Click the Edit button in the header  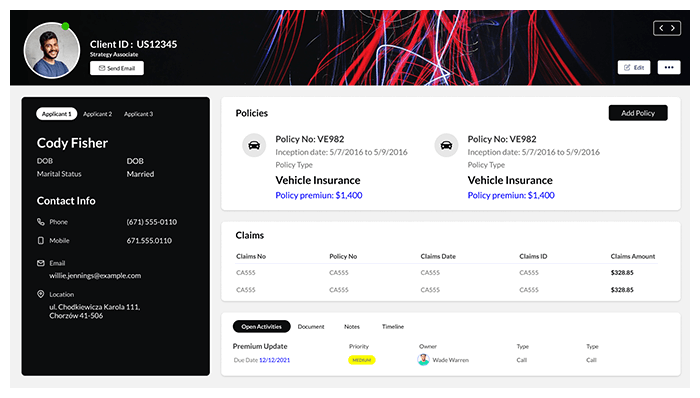(634, 67)
